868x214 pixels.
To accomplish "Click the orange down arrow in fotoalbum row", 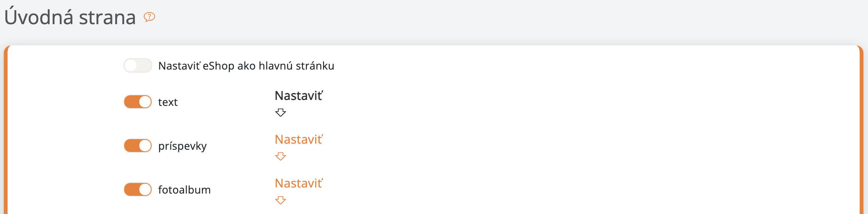I will [x=281, y=200].
